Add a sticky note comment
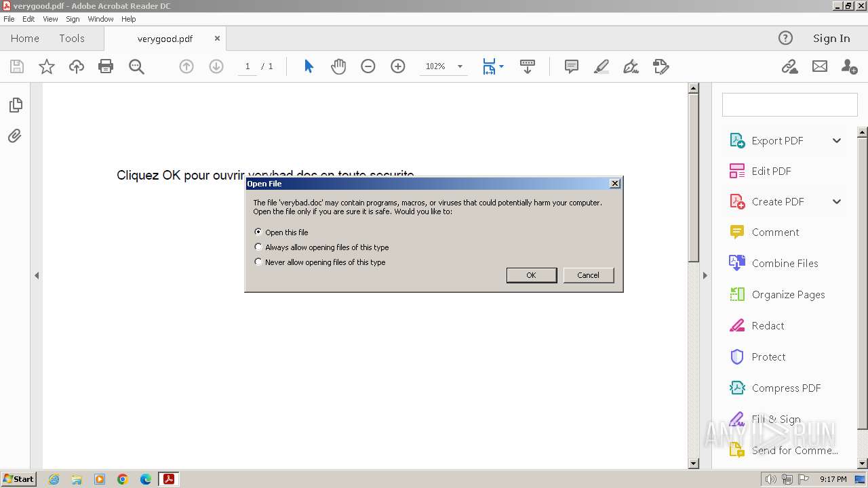 coord(572,66)
